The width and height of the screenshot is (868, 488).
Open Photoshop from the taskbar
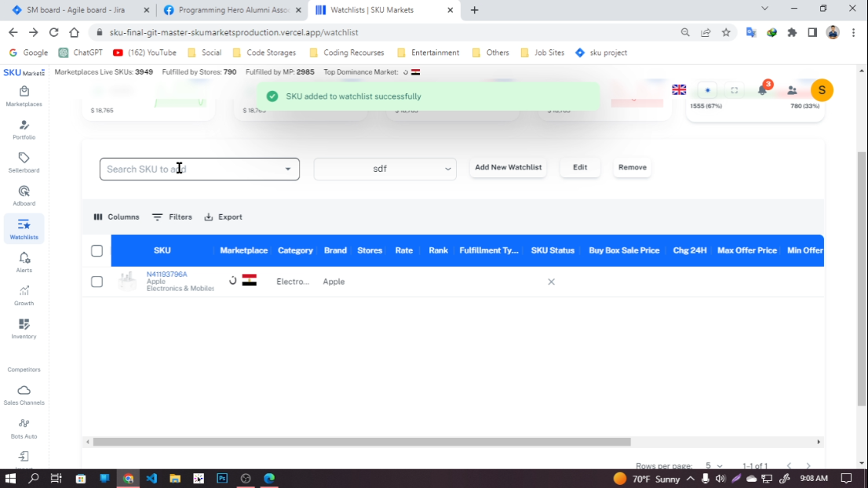223,478
